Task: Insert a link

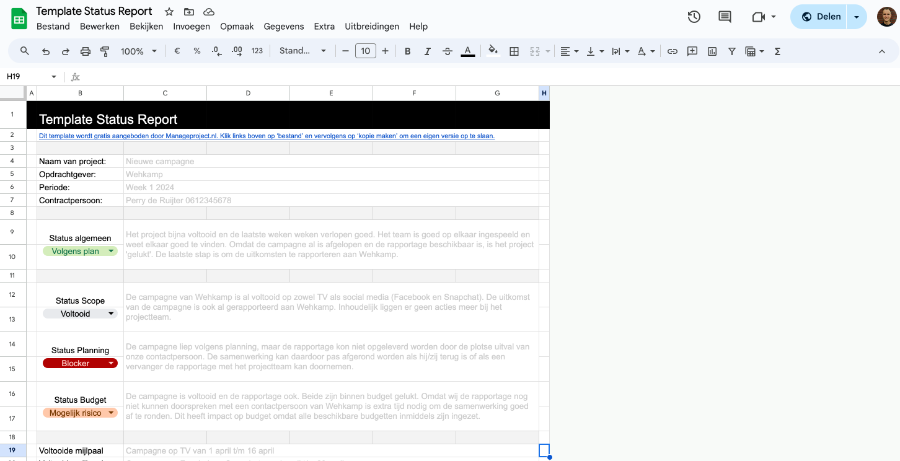Action: coord(672,51)
